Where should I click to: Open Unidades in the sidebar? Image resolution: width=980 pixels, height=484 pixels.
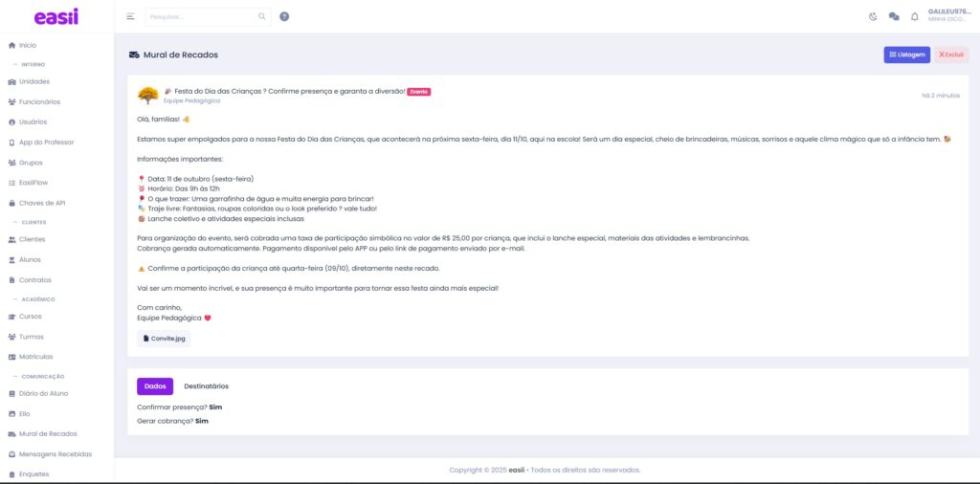pos(33,81)
